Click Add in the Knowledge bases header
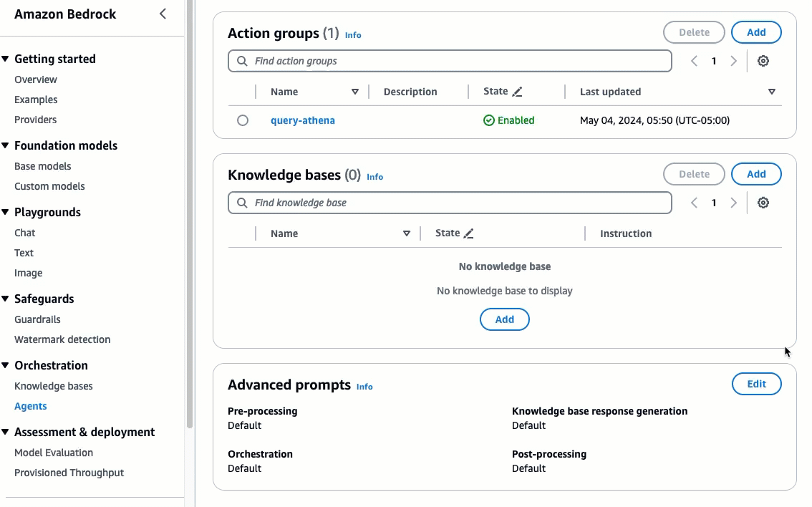The height and width of the screenshot is (507, 812). 756,174
